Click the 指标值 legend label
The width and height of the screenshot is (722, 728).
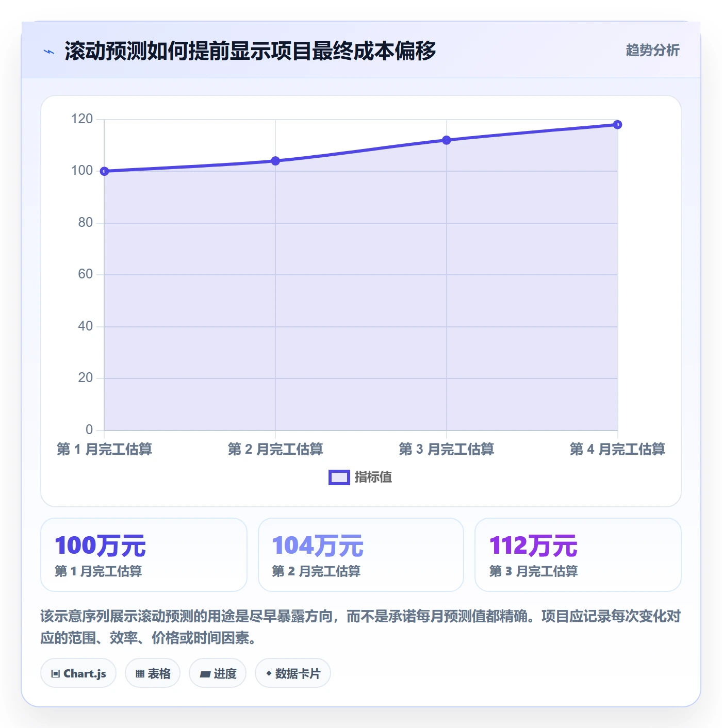click(x=373, y=477)
